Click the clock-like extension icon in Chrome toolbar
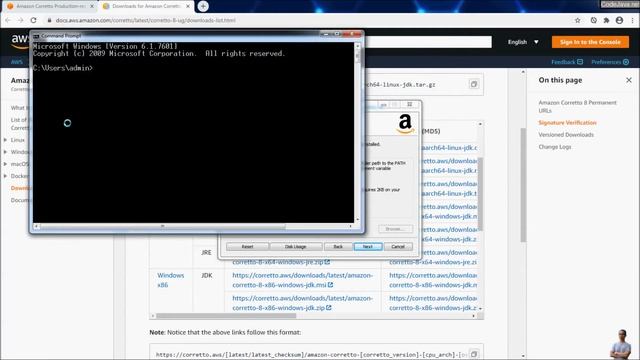640x360 pixels. [x=593, y=20]
